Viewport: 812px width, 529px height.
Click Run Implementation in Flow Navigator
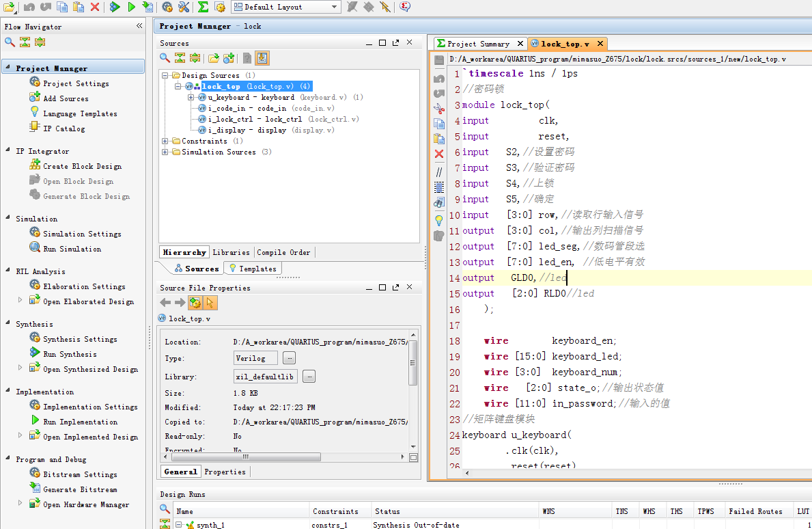79,422
